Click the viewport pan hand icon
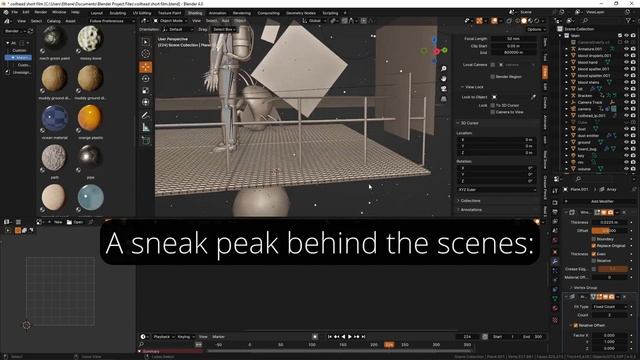The height and width of the screenshot is (360, 640). point(444,78)
